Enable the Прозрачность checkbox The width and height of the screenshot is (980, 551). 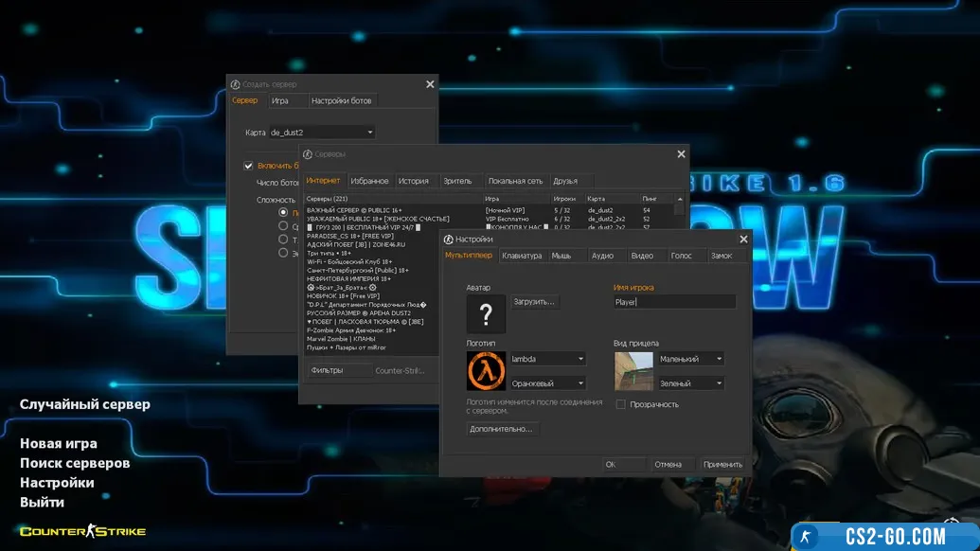(x=620, y=404)
